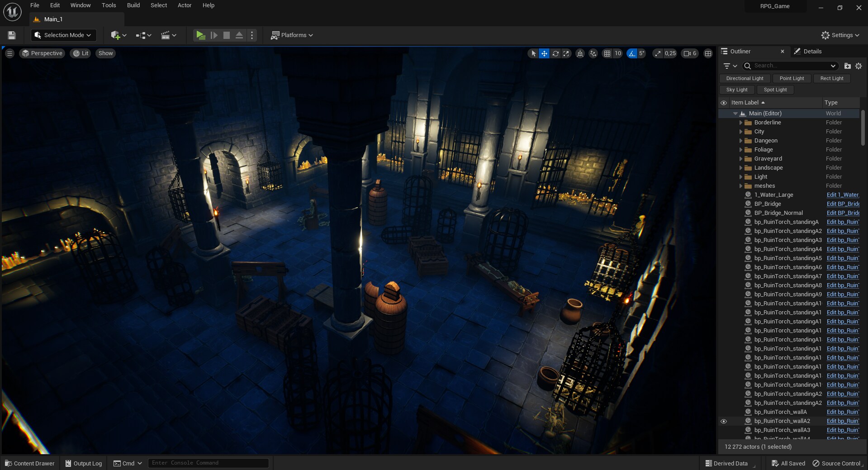Image resolution: width=868 pixels, height=470 pixels.
Task: Expand the Graveyard folder in Outliner
Action: [x=741, y=159]
